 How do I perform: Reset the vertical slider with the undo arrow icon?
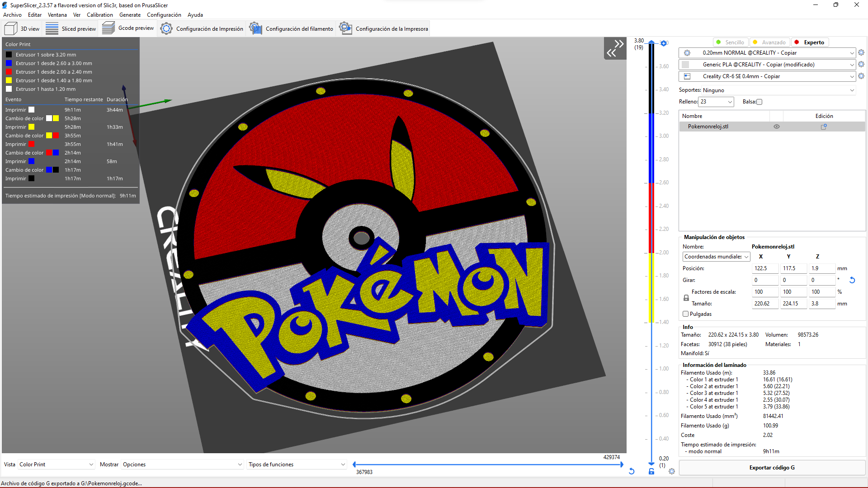pyautogui.click(x=632, y=471)
